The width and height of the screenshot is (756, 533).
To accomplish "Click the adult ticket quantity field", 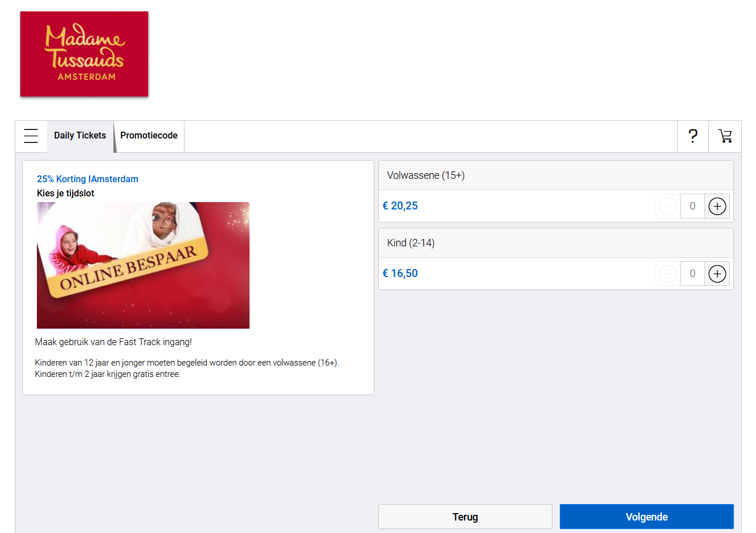I will (692, 206).
